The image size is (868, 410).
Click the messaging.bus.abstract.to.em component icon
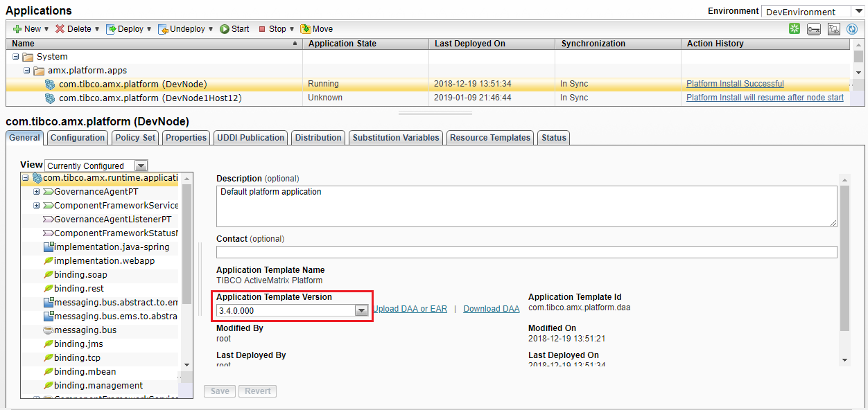(49, 303)
